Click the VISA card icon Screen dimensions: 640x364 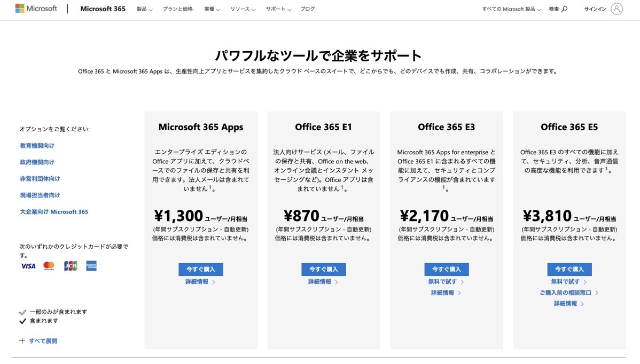coord(28,266)
